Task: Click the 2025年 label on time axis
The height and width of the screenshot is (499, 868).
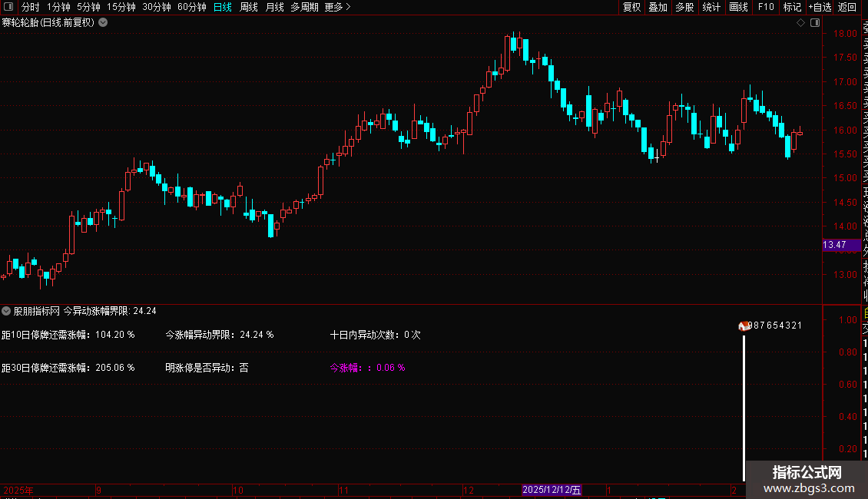Action: (x=18, y=490)
